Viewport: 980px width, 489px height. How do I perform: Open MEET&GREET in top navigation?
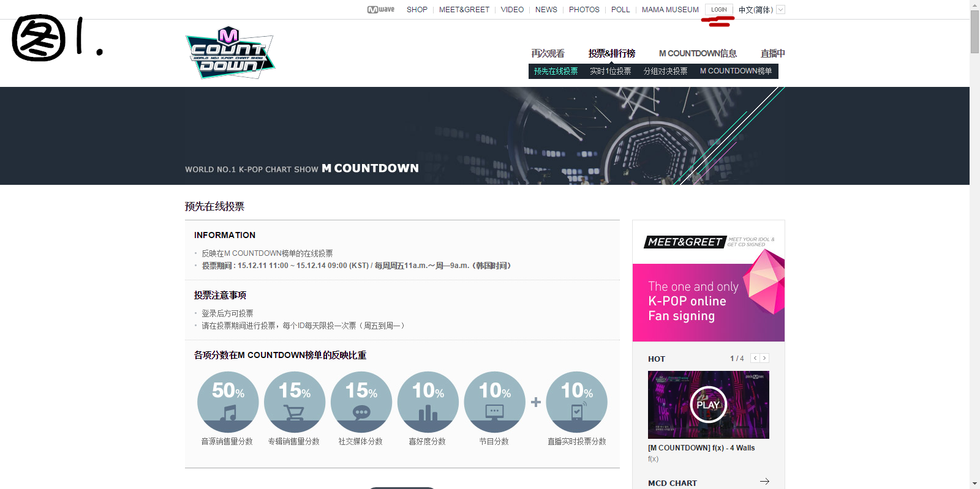tap(464, 10)
